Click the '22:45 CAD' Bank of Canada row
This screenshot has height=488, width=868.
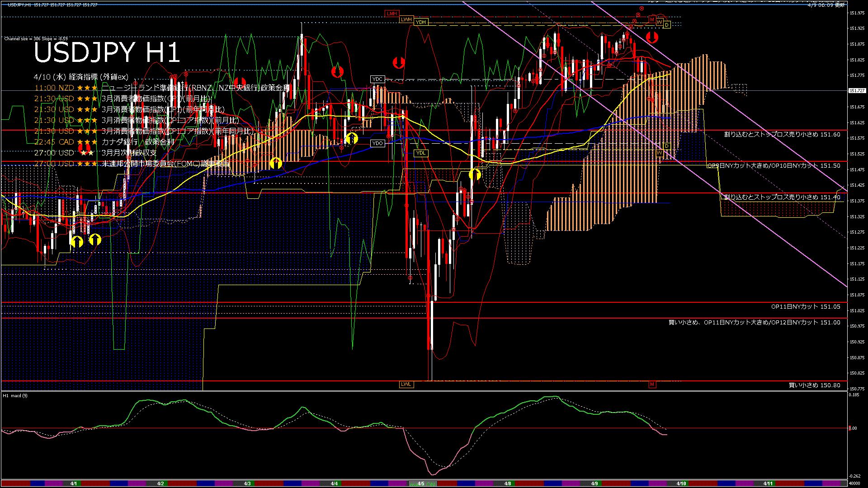click(x=104, y=142)
